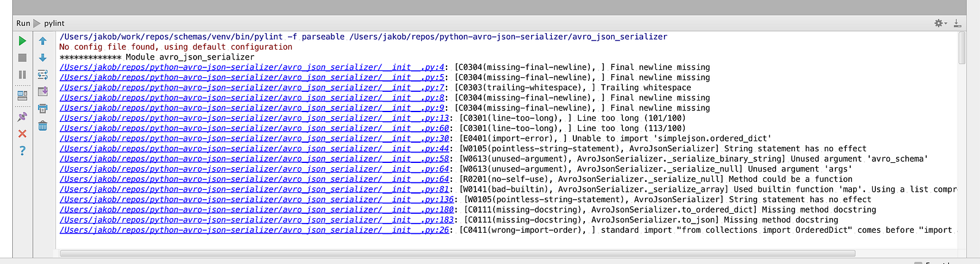Open __init__.py:180 missing-docstring link
This screenshot has height=264, width=980.
tap(257, 209)
